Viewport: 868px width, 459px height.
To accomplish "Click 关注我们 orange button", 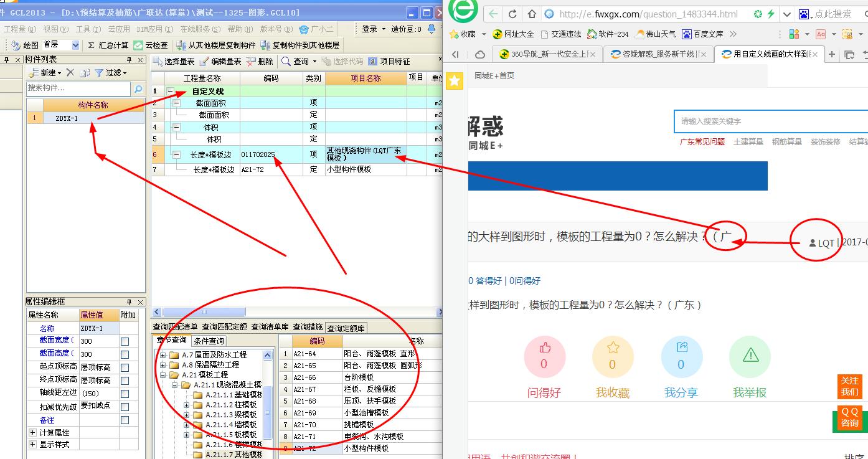I will pyautogui.click(x=850, y=386).
